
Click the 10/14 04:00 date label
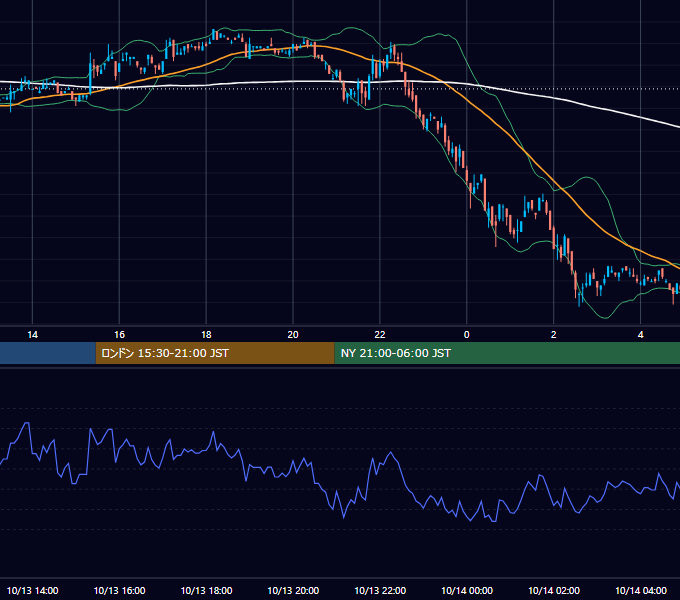[x=641, y=590]
